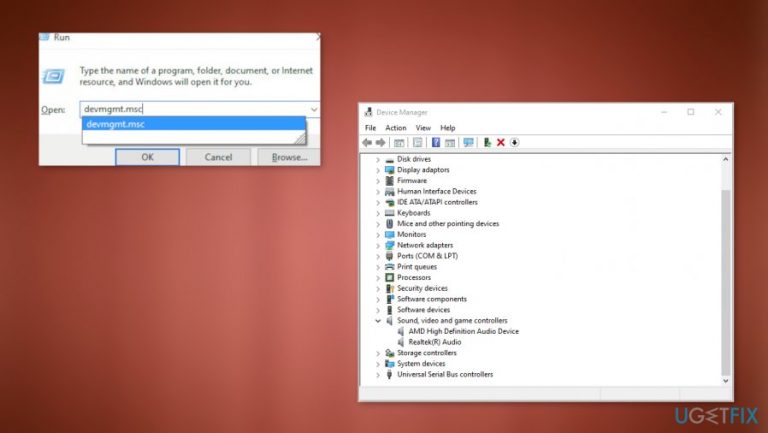The image size is (768, 433).
Task: Select the System devices label
Action: click(421, 364)
